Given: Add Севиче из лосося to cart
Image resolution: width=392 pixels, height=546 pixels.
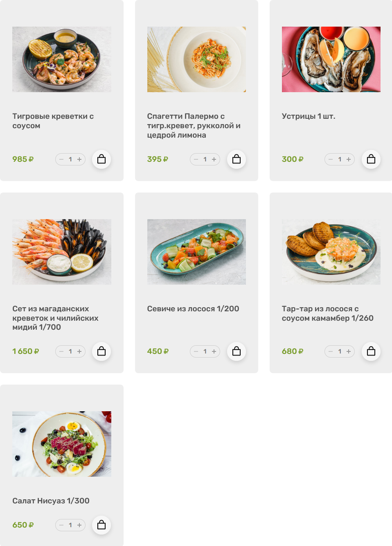Looking at the screenshot, I should pyautogui.click(x=237, y=351).
